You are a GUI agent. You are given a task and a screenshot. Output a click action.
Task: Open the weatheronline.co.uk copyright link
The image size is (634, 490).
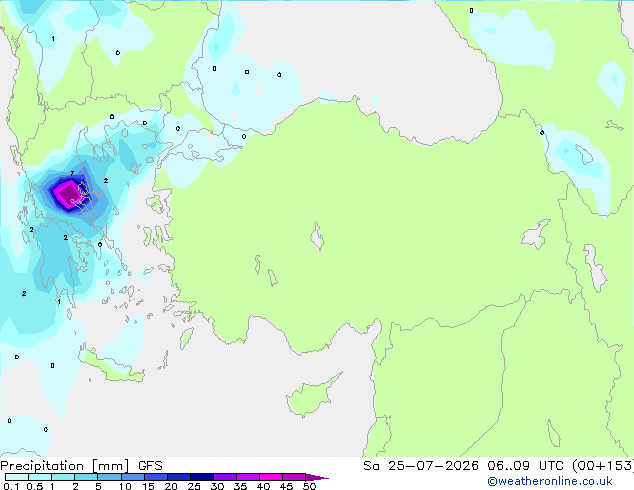coord(550,481)
